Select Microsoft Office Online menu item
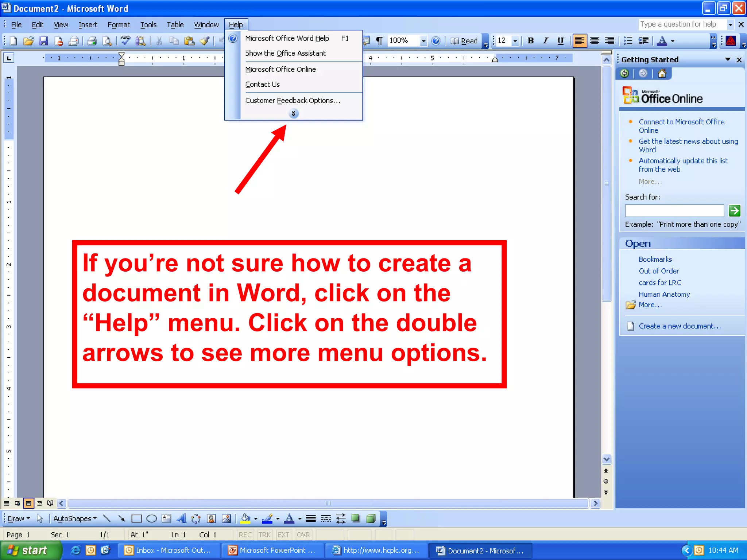Viewport: 747px width, 560px height. pyautogui.click(x=294, y=69)
